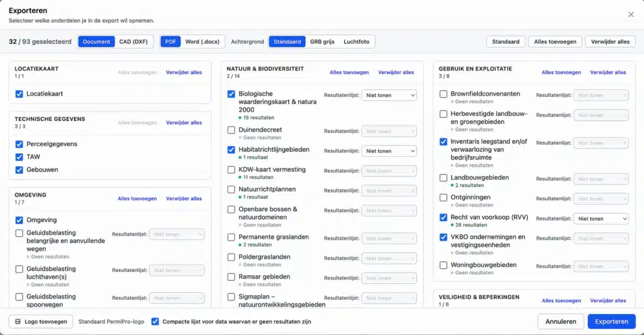The image size is (644, 335).
Task: Check Openbare bossen & natuurdomeinen
Action: click(x=231, y=210)
